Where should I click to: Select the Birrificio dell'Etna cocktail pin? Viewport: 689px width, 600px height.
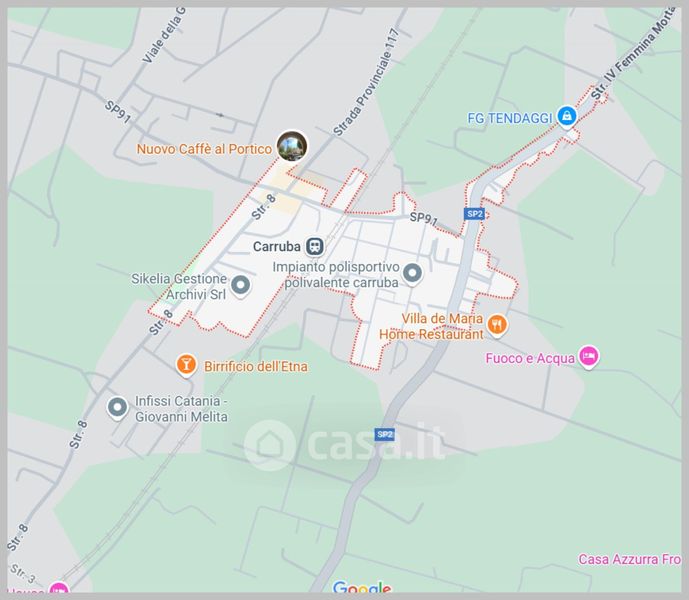[186, 366]
